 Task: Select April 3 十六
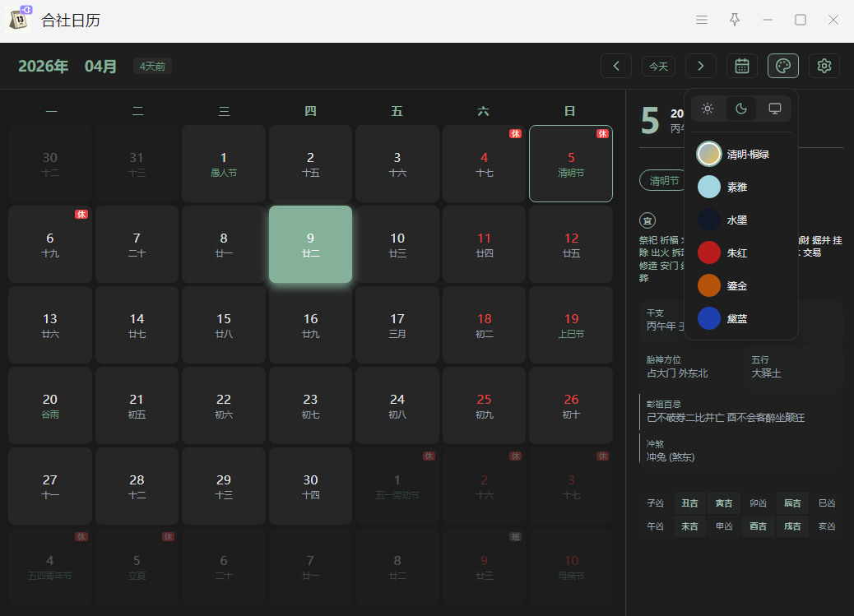click(397, 164)
